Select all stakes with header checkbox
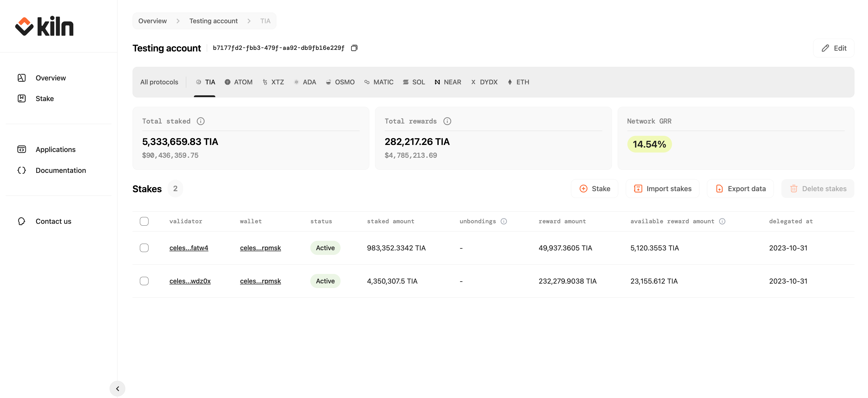Screen dimensions: 868x398 144,221
